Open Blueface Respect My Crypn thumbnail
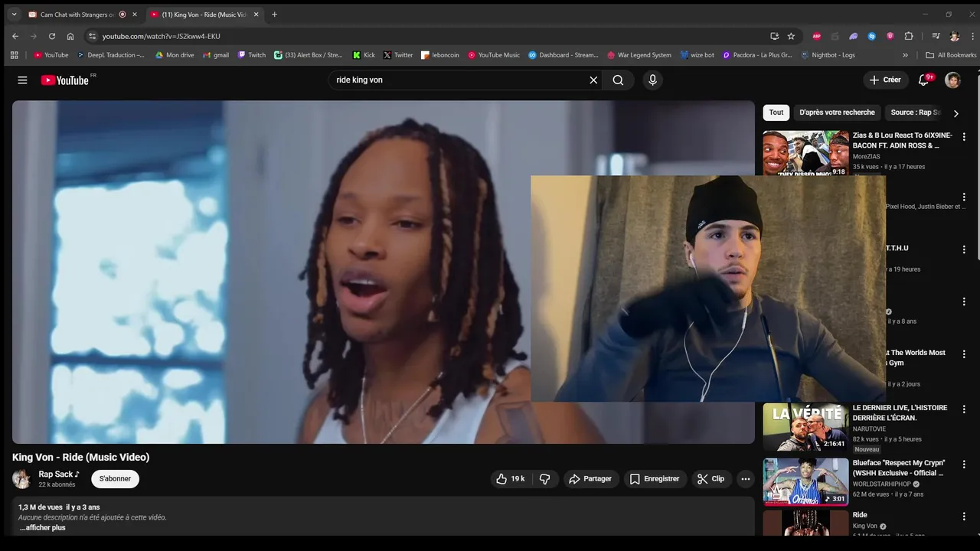 click(805, 482)
